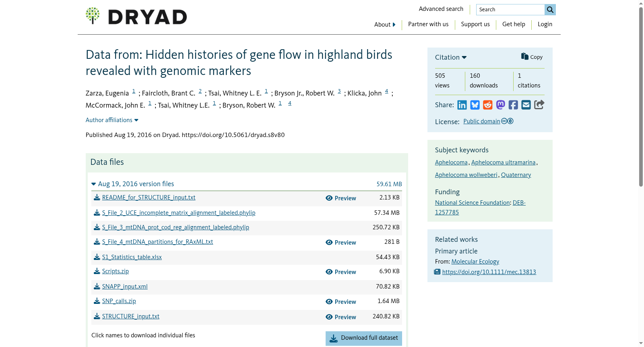Open Get help menu item
This screenshot has width=644, height=347.
point(514,24)
